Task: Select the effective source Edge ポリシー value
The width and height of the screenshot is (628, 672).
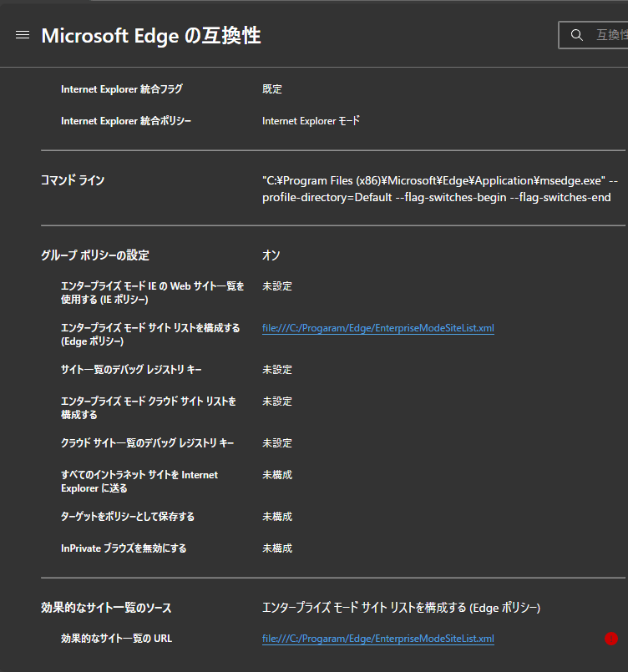Action: point(401,608)
